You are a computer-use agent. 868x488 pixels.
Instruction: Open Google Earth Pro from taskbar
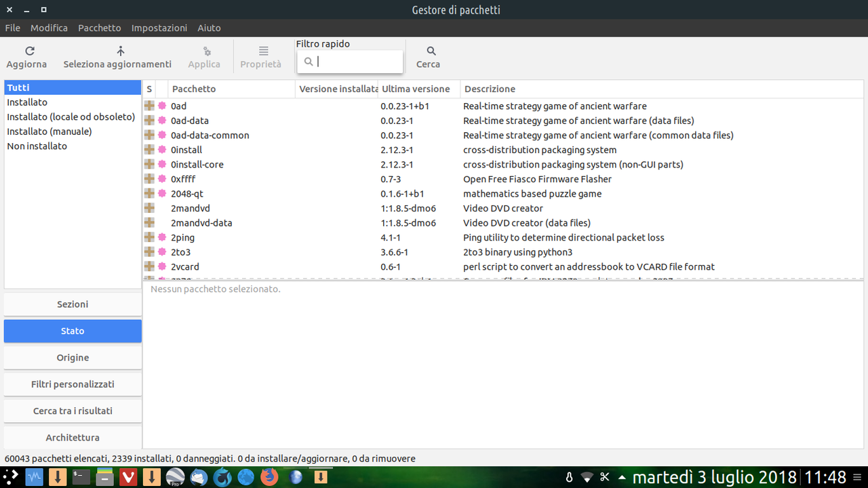coord(176,476)
